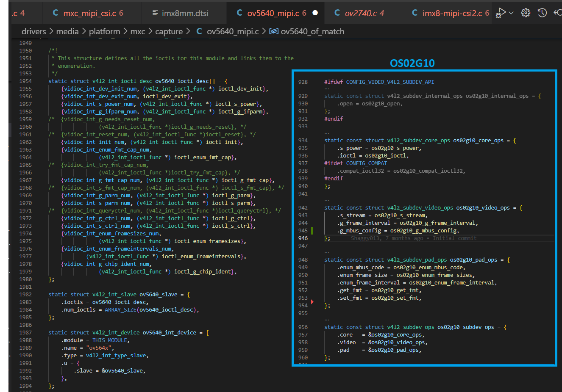Click the Run or Debug play icon
This screenshot has width=562, height=392.
point(501,13)
